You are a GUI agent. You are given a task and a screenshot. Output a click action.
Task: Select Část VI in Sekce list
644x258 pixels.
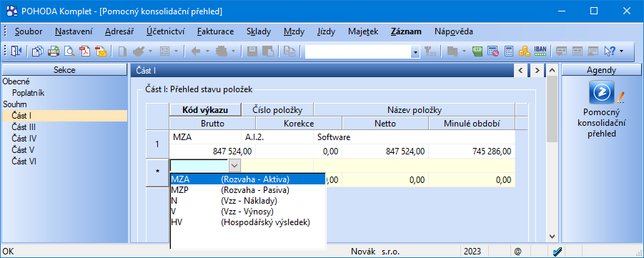pos(24,162)
